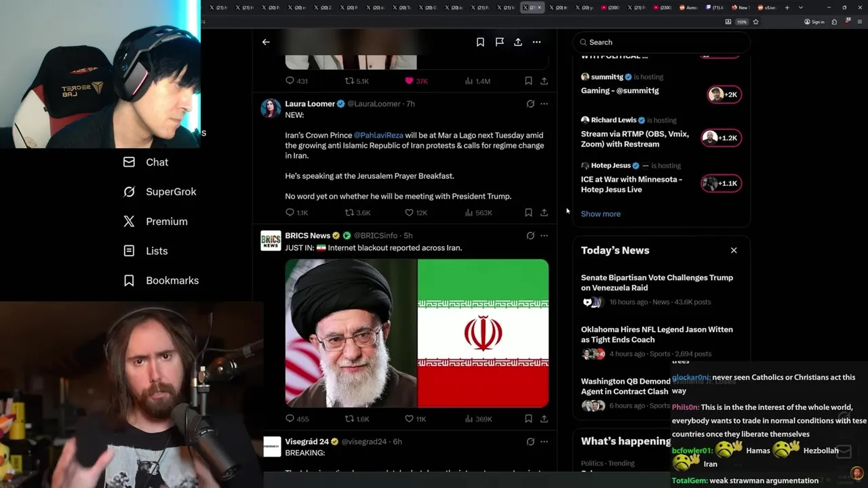Open Lists in the sidebar
Viewport: 868px width, 488px height.
pyautogui.click(x=145, y=251)
